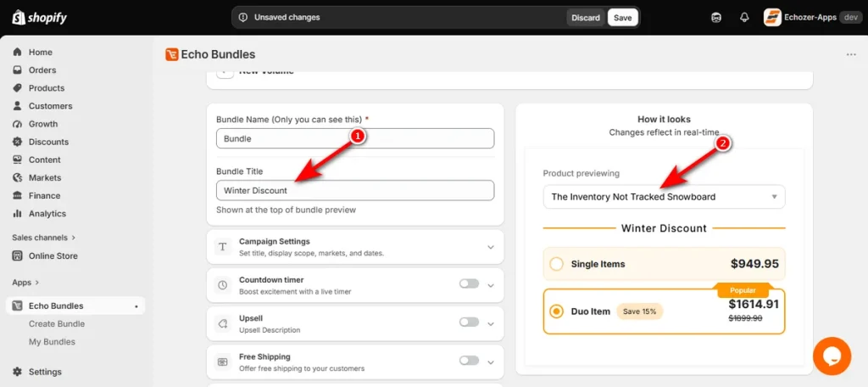Expand the Campaign Settings section chevron
868x387 pixels.
pyautogui.click(x=491, y=247)
